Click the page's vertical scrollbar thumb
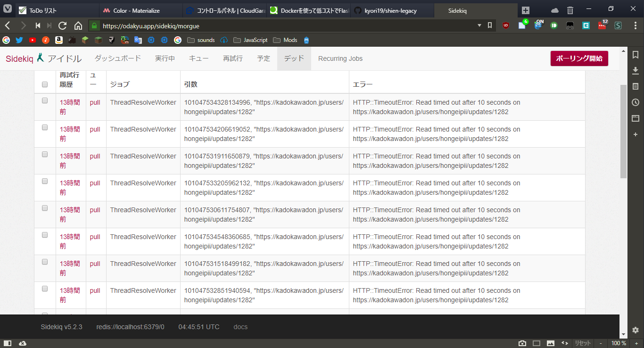Viewport: 644px width, 348px height. pos(623,131)
